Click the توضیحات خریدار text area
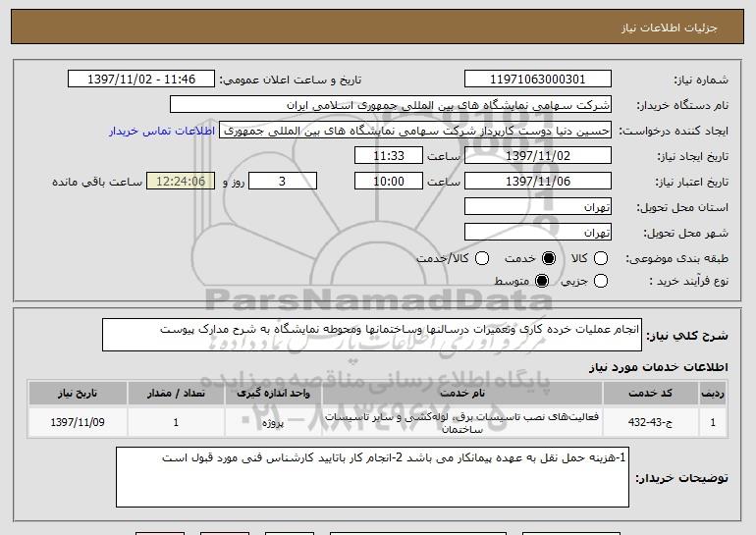This screenshot has width=756, height=535. coord(372,477)
